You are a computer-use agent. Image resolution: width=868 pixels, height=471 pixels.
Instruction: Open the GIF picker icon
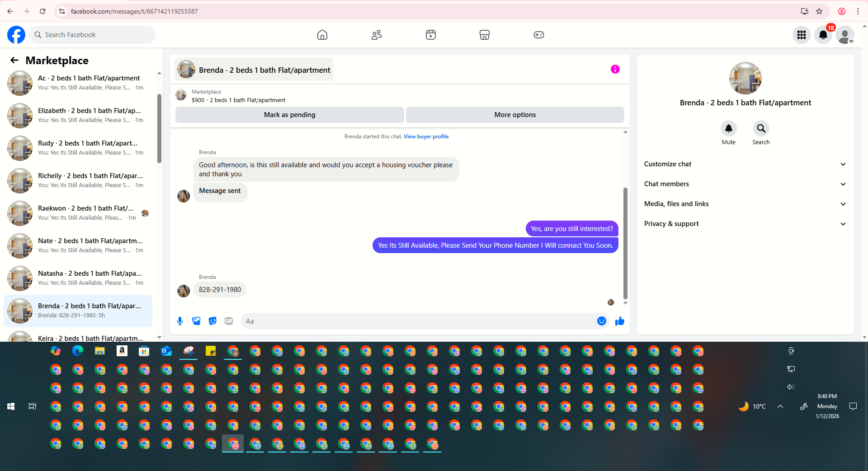coord(229,321)
